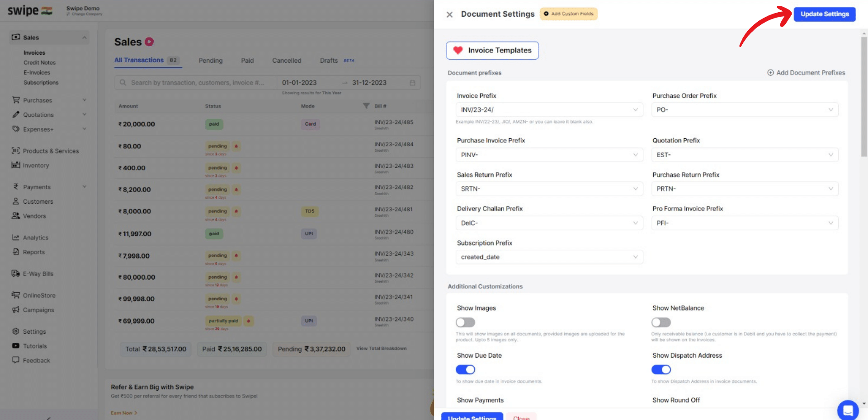Expand the Quotations sidebar chevron
868x420 pixels.
pyautogui.click(x=85, y=114)
